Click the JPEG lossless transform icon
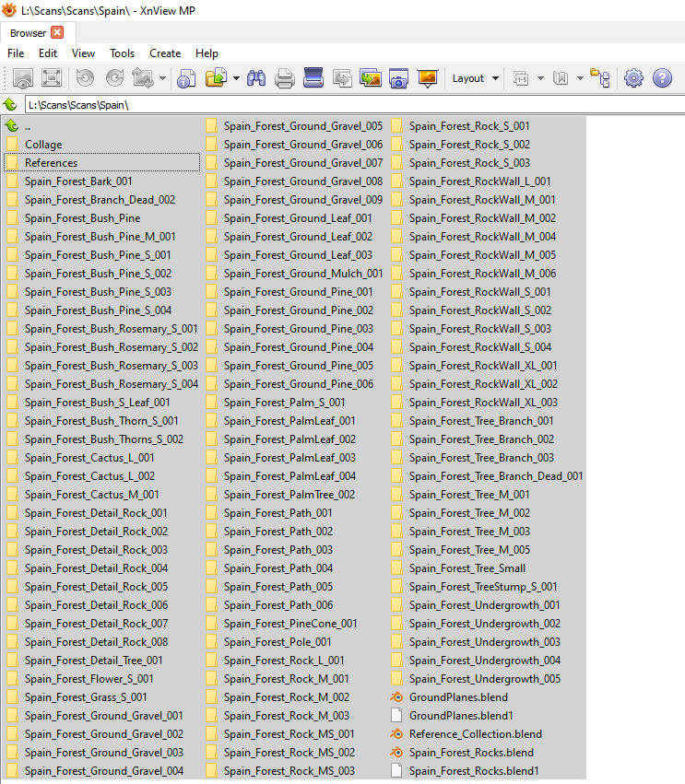685x784 pixels. pyautogui.click(x=143, y=78)
